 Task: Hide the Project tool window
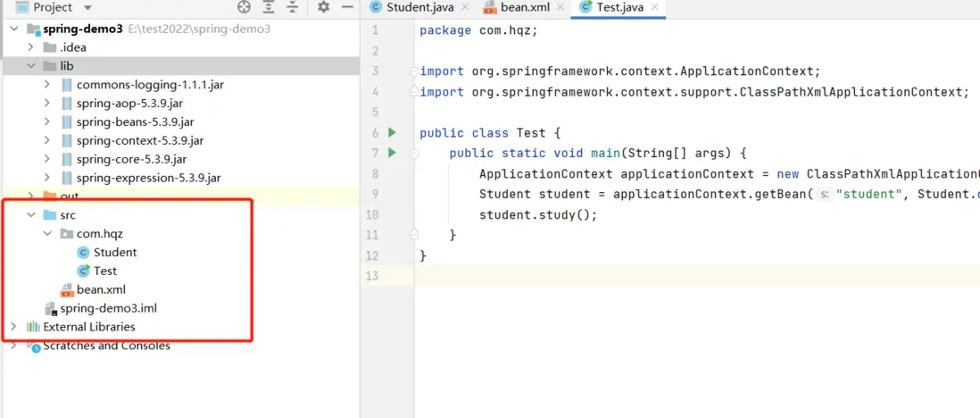[347, 7]
